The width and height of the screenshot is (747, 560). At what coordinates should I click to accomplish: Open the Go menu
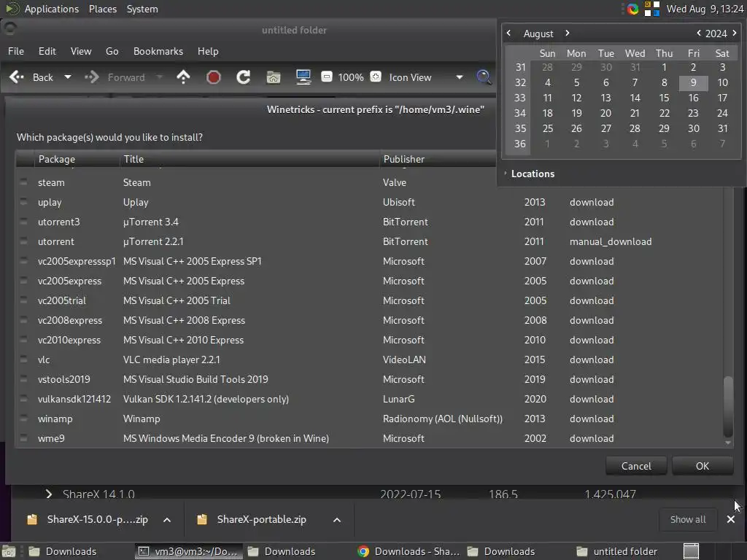(112, 51)
